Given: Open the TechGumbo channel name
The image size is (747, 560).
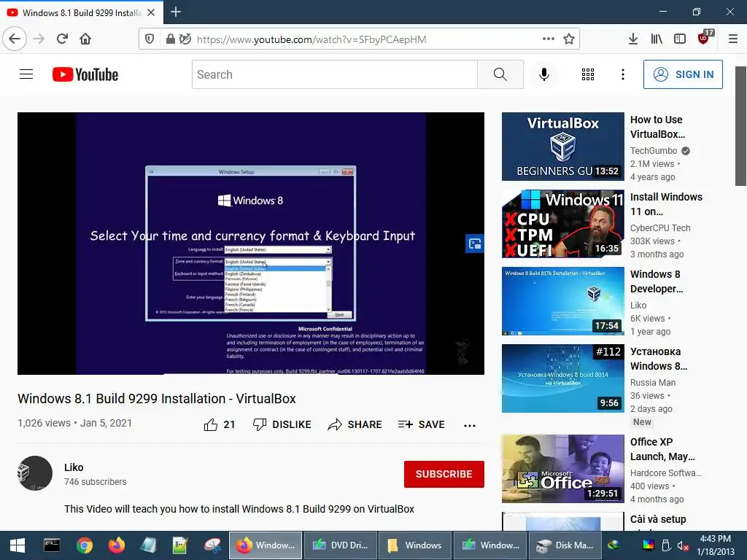Looking at the screenshot, I should [654, 150].
